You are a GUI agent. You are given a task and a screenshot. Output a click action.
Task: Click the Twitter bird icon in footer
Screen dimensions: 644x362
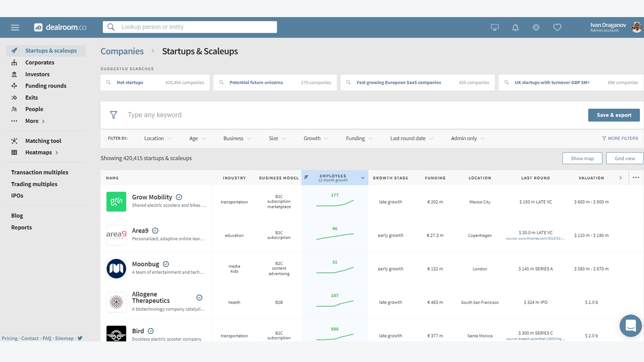tap(79, 338)
